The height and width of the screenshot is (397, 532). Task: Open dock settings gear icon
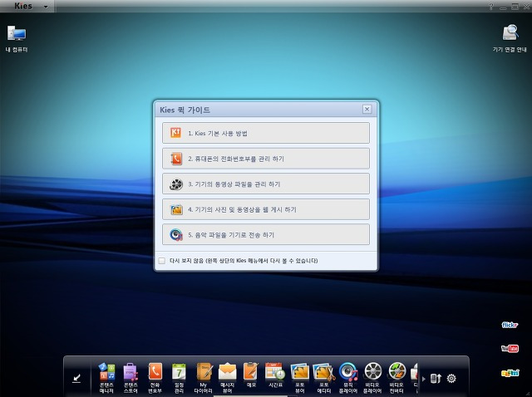[451, 378]
